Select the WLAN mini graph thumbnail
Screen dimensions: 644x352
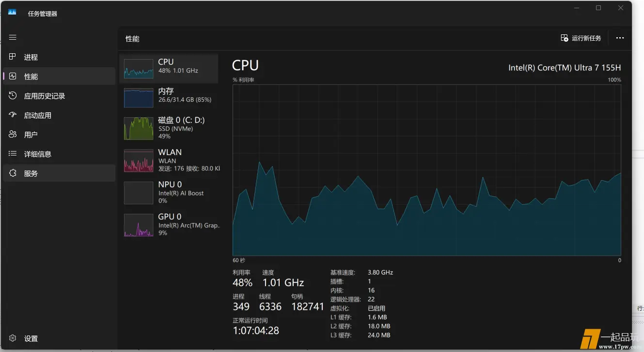tap(139, 161)
